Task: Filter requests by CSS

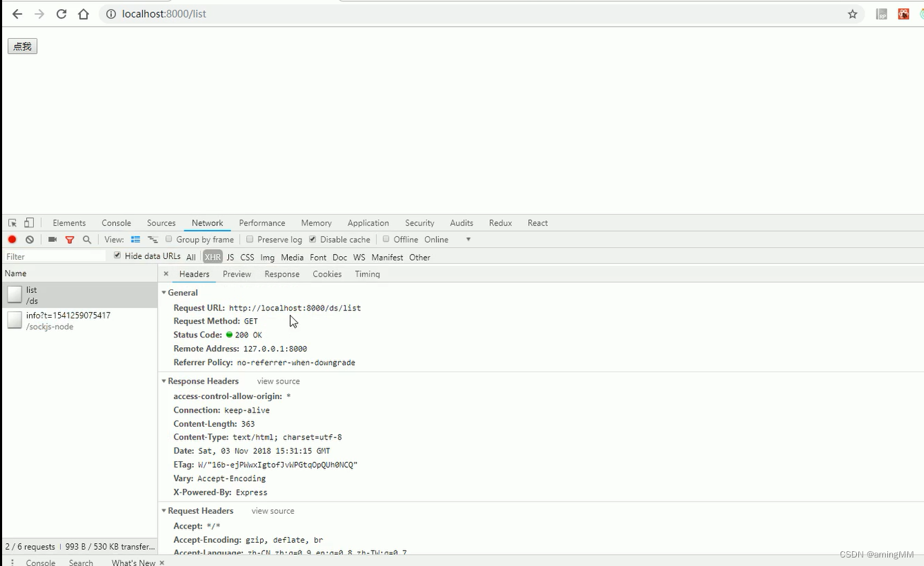Action: pyautogui.click(x=247, y=258)
